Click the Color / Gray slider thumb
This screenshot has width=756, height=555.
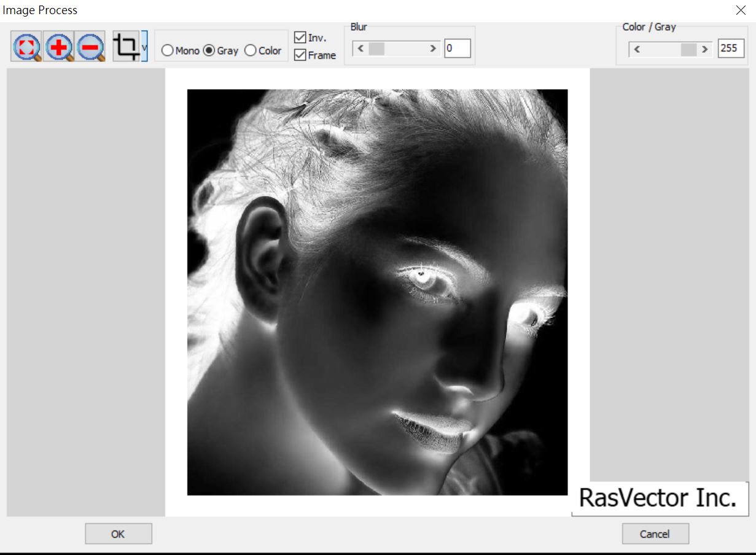click(x=687, y=48)
